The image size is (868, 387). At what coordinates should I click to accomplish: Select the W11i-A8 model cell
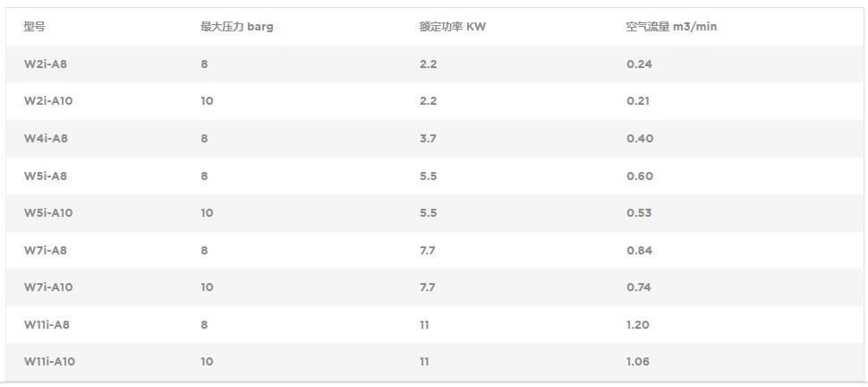pos(47,325)
